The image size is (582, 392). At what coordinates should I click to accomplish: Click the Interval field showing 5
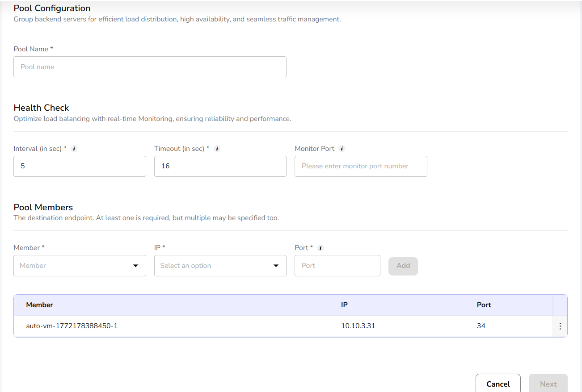click(x=80, y=166)
